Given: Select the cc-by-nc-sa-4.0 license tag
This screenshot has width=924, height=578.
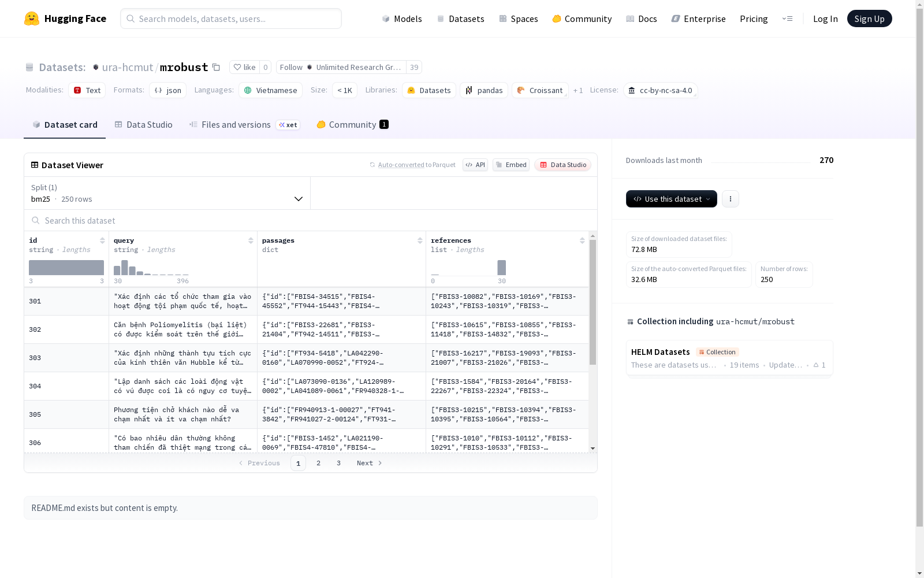Looking at the screenshot, I should 661,90.
